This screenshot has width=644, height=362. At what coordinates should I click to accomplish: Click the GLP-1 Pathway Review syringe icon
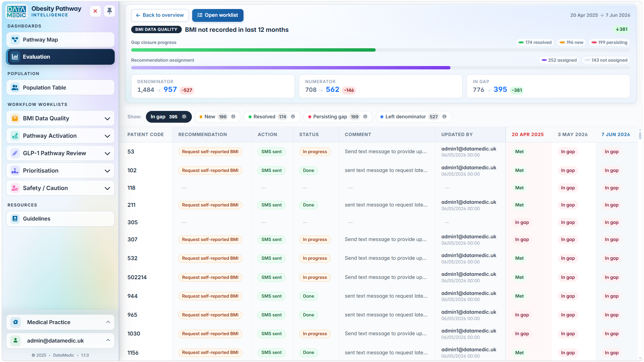(15, 153)
